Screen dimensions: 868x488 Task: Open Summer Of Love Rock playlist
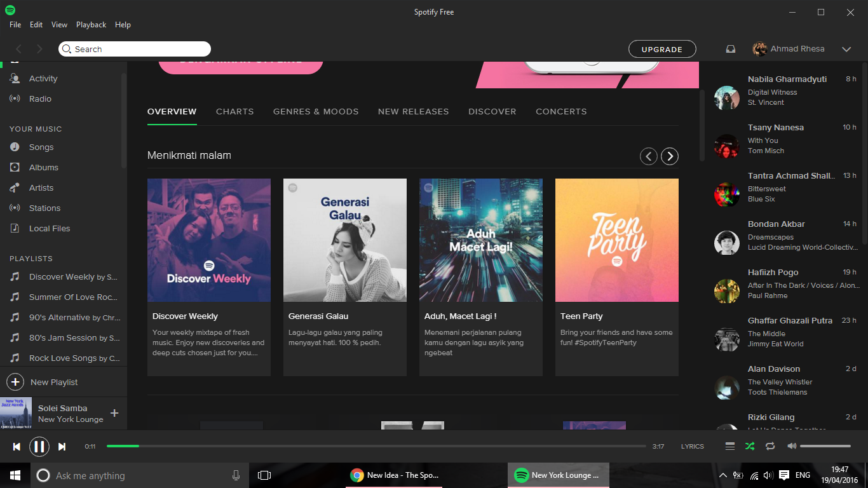point(73,297)
